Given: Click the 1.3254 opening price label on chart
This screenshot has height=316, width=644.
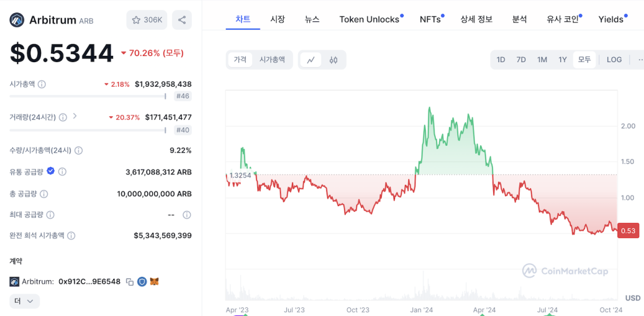Looking at the screenshot, I should 240,175.
